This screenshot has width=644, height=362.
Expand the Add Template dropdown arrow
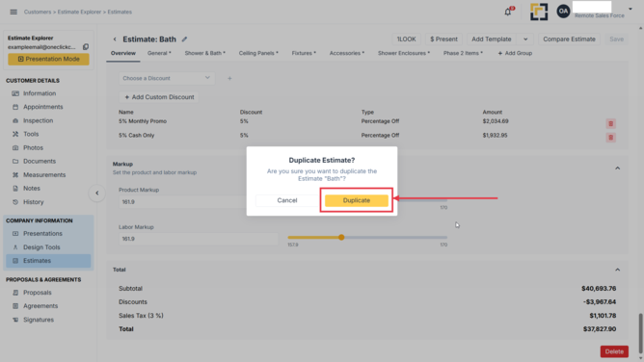coord(525,39)
